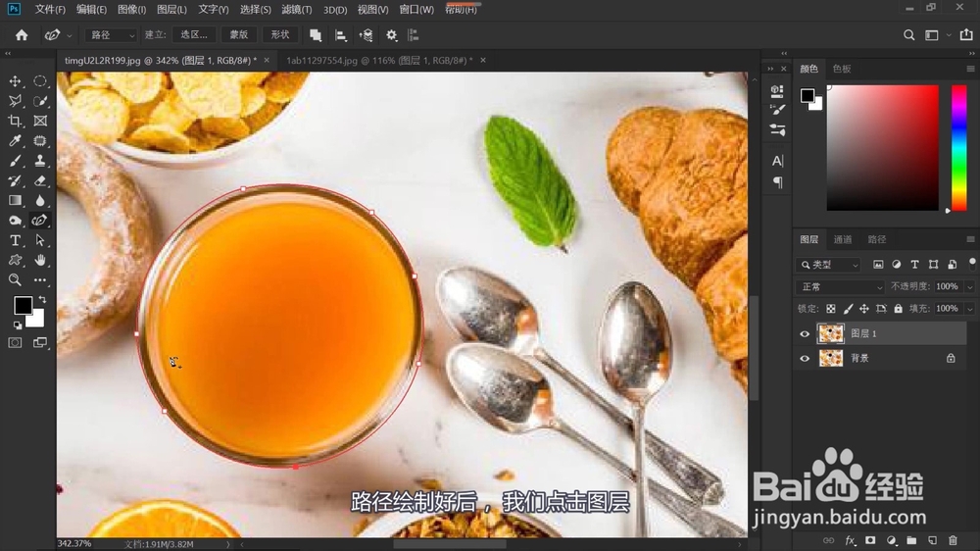The height and width of the screenshot is (551, 980).
Task: Select the Polygonal Lasso tool
Action: [x=15, y=101]
